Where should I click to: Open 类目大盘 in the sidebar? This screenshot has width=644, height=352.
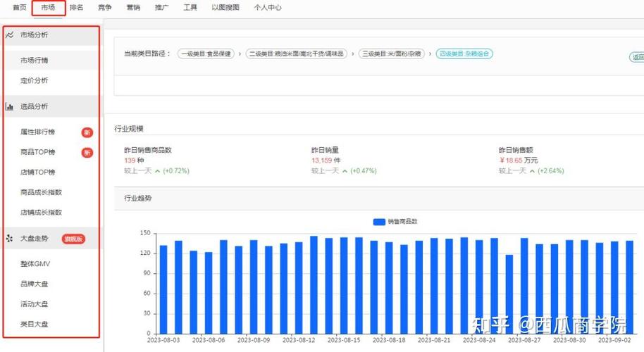click(35, 324)
